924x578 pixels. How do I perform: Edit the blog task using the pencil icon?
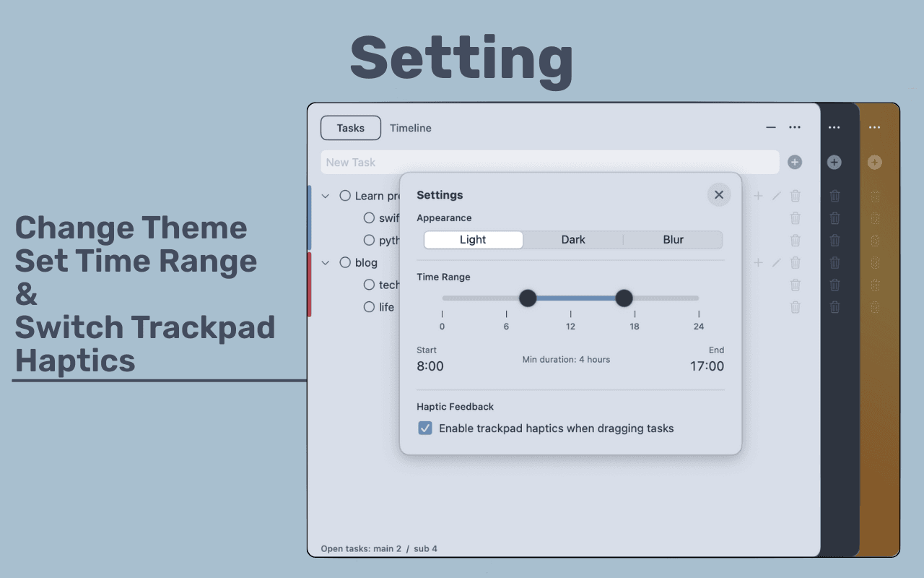(777, 262)
